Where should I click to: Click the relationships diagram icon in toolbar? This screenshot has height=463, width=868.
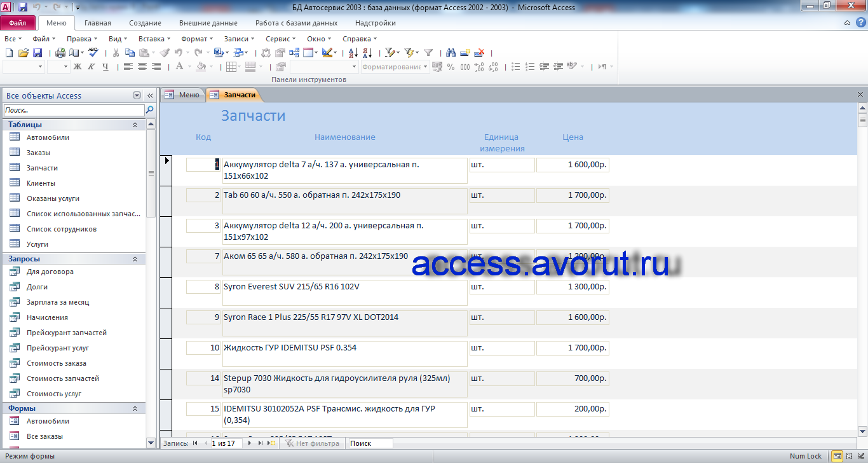pyautogui.click(x=294, y=53)
